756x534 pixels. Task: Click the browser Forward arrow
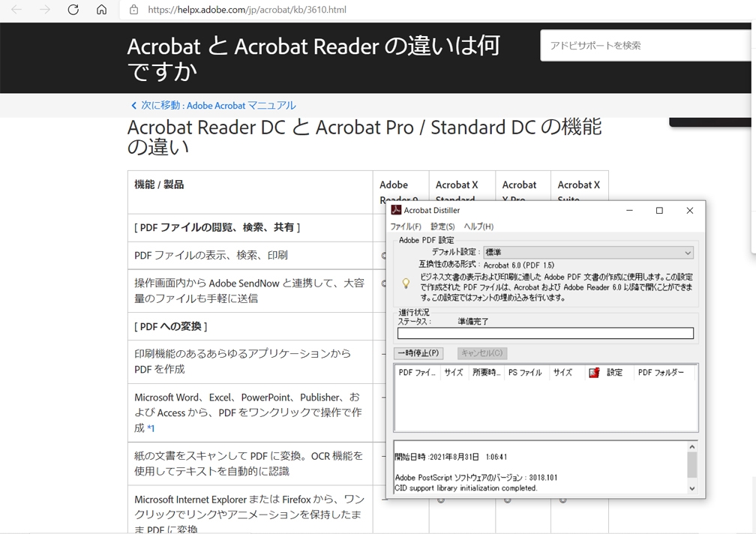click(44, 10)
